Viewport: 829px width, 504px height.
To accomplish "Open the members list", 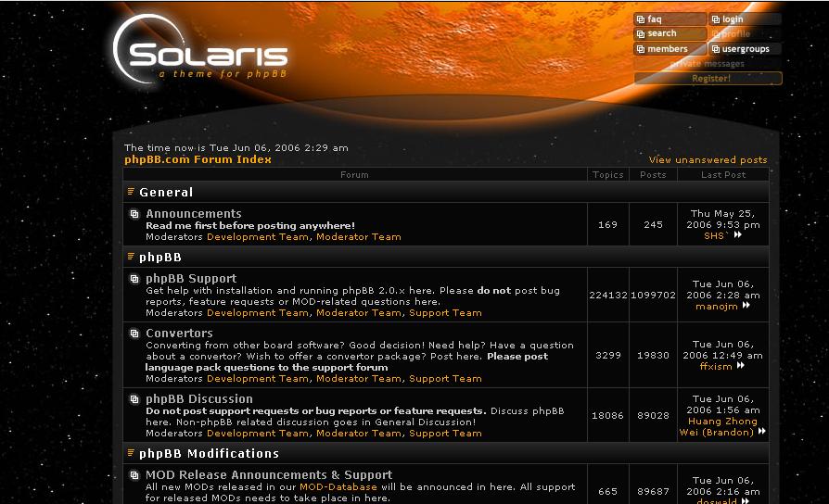I will pos(670,48).
